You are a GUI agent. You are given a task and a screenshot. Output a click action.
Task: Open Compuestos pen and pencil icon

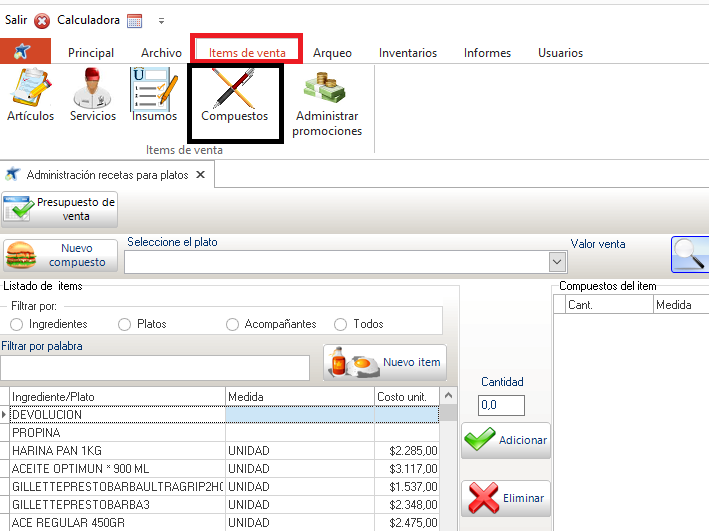click(x=234, y=88)
